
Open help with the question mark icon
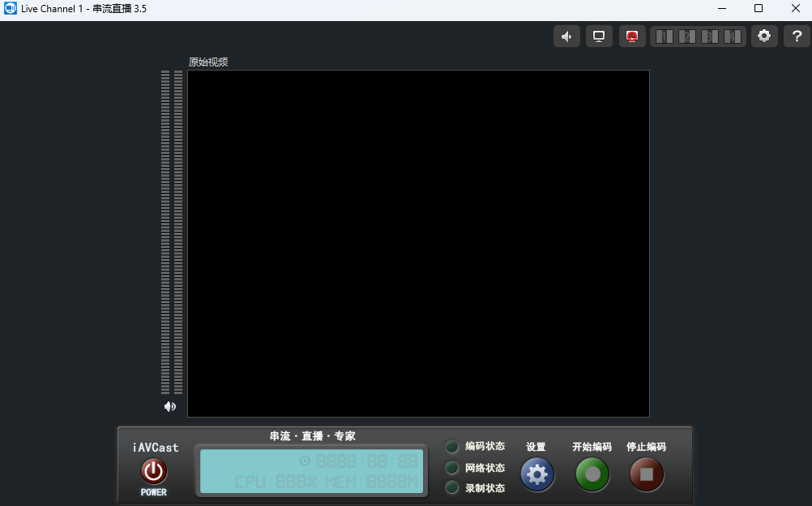click(797, 36)
